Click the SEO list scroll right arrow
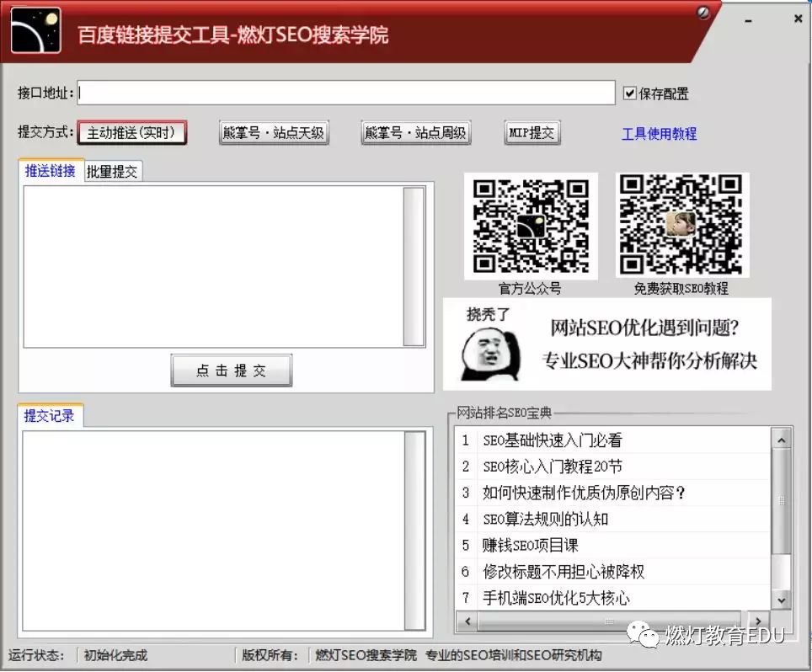Image resolution: width=812 pixels, height=672 pixels. click(759, 621)
